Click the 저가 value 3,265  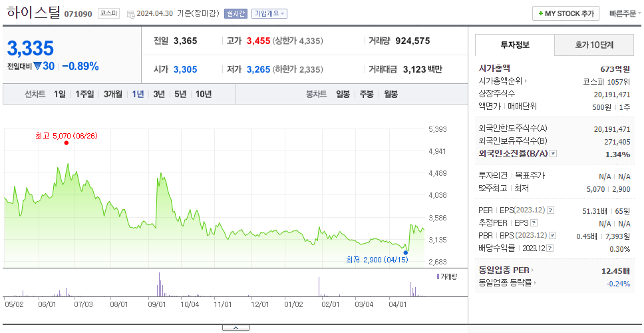[259, 69]
